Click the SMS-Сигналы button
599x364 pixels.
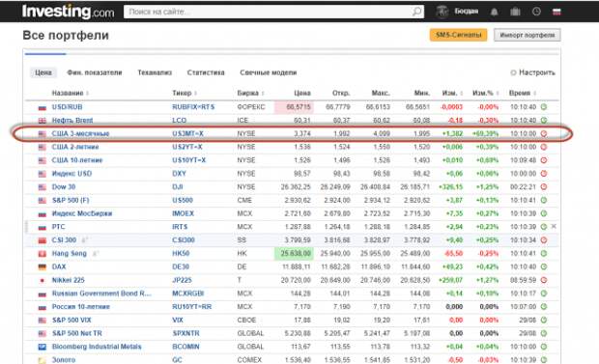click(458, 35)
